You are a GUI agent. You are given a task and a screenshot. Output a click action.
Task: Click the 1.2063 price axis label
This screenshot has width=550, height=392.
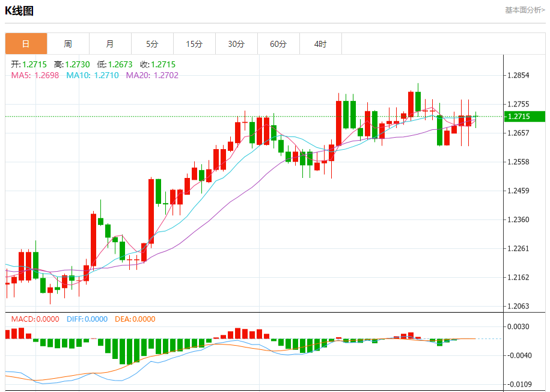click(x=518, y=306)
